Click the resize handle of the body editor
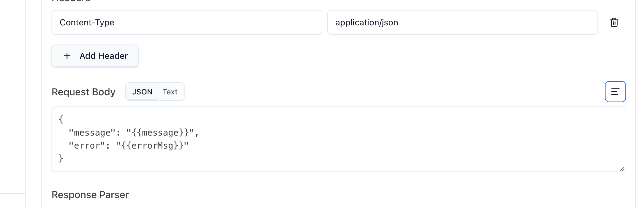This screenshot has width=644, height=208. [622, 169]
